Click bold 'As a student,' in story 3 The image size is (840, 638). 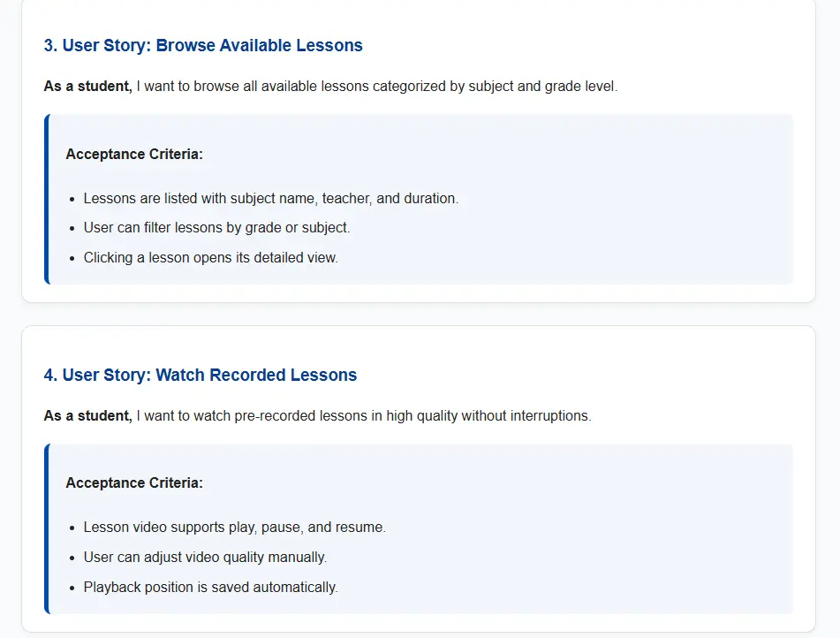click(x=88, y=87)
